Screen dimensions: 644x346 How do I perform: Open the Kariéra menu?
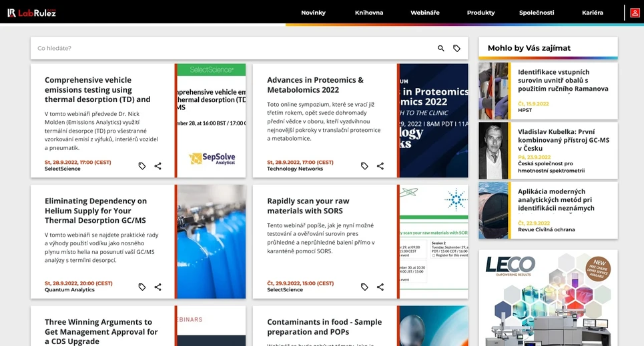(592, 13)
